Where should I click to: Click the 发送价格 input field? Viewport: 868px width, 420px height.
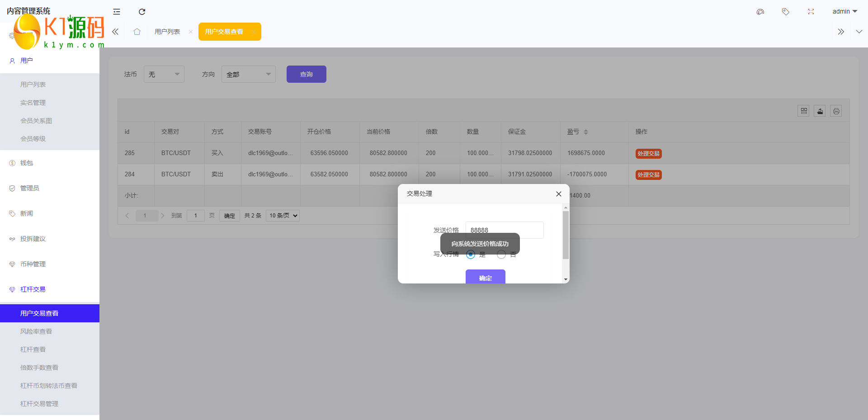coord(505,230)
